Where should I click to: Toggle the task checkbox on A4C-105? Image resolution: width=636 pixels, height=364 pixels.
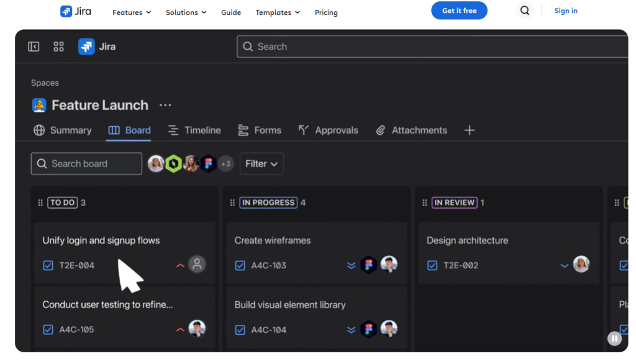(x=48, y=329)
